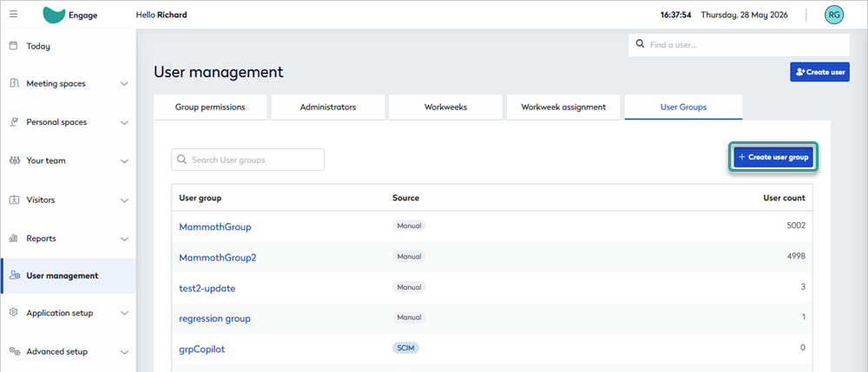Click the Application setup gear icon
Viewport: 868px width, 372px height.
pos(15,312)
